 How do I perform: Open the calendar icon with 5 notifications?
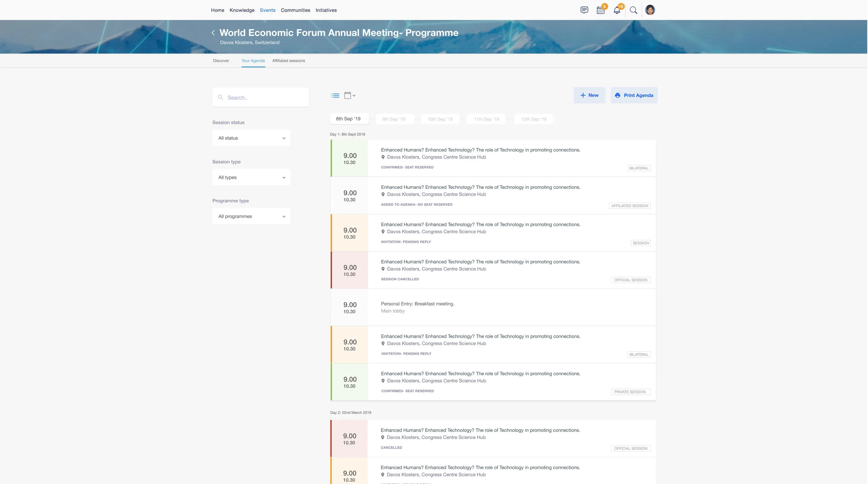(600, 10)
